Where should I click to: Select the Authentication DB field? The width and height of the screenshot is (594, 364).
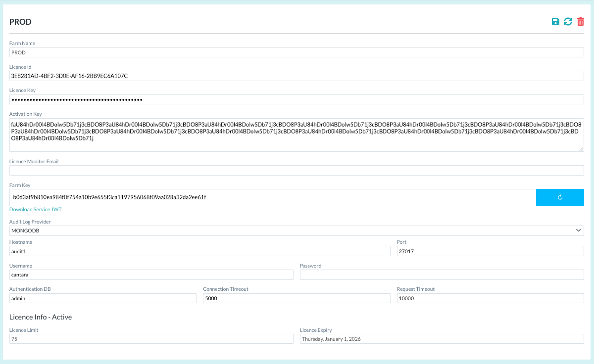tap(102, 298)
